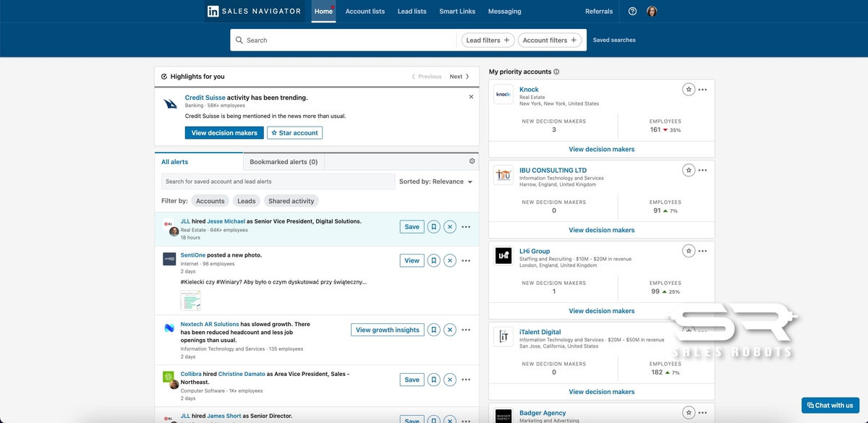Click the LinkedIn Sales Navigator logo
Viewport: 868px width, 423px height.
(254, 12)
